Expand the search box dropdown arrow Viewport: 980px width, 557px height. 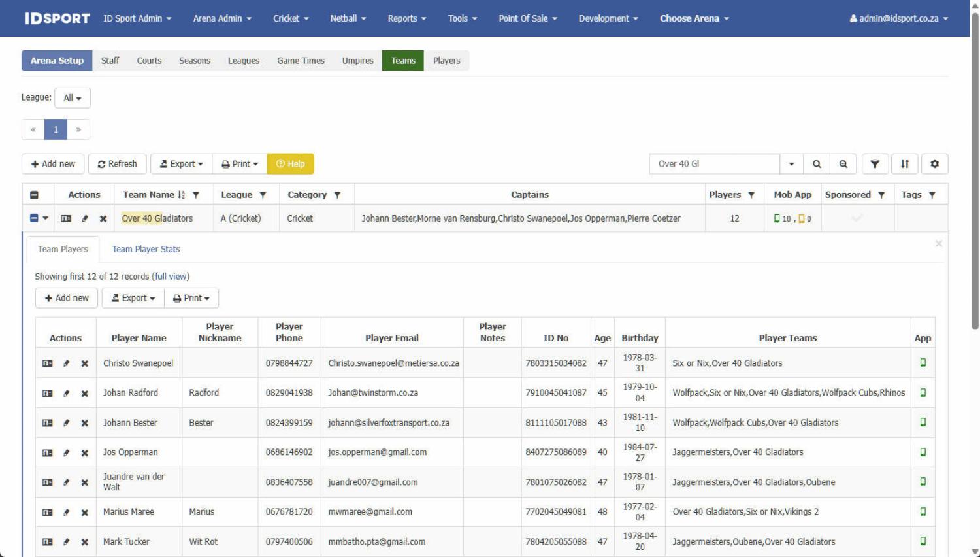[792, 164]
